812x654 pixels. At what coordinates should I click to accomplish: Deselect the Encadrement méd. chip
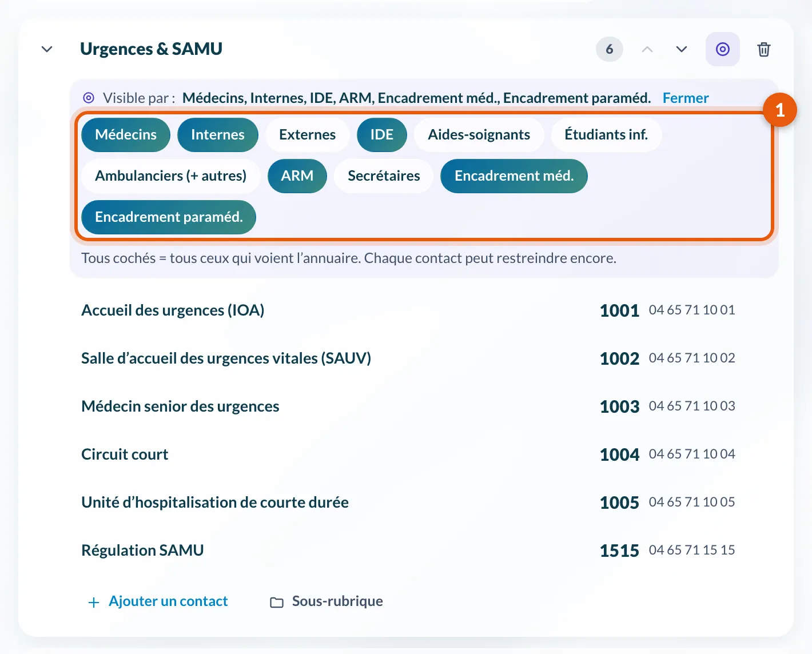click(514, 176)
